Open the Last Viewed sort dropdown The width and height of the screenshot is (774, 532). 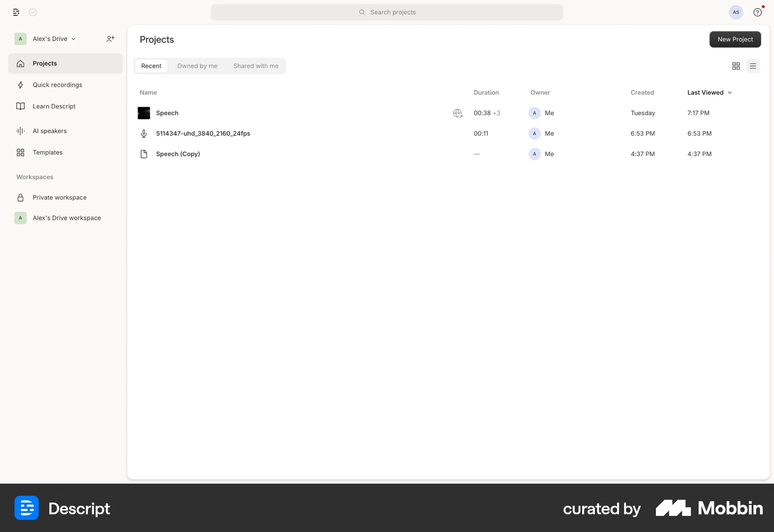point(709,92)
